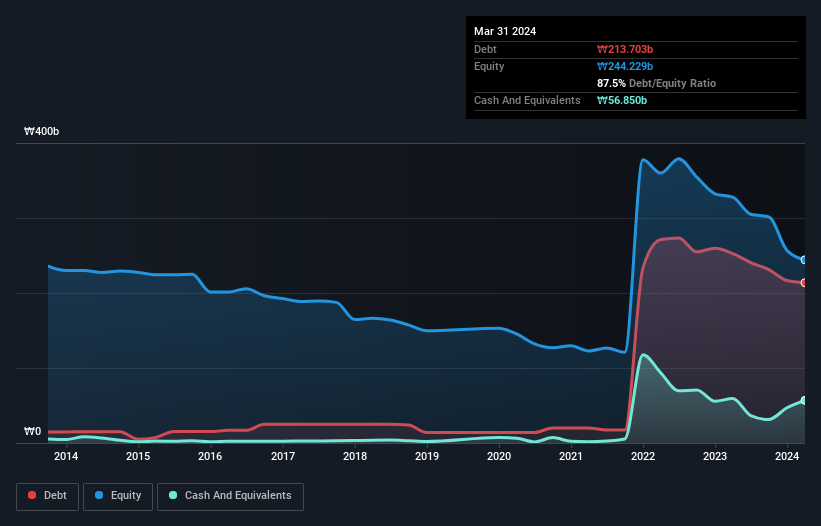
Task: Click the blue Equity endpoint marker
Action: (x=804, y=260)
